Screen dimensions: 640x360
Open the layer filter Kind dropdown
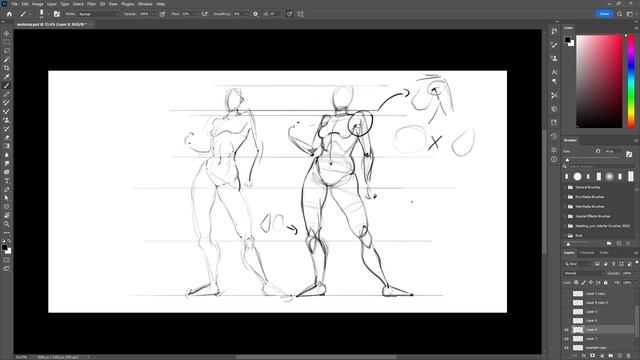[x=578, y=264]
